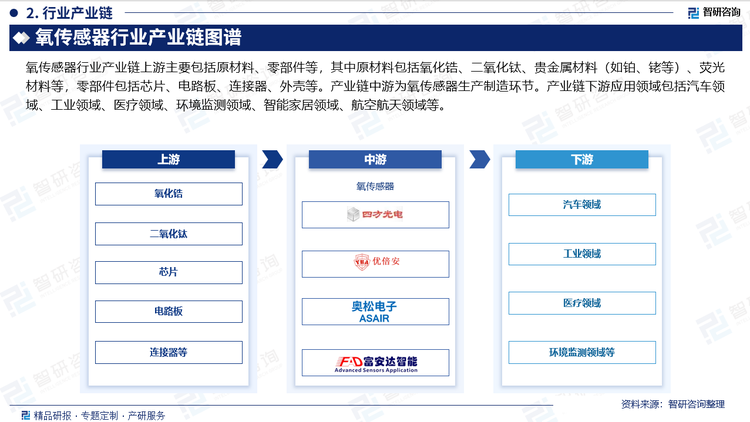Click the 芯片 box
Image resolution: width=750 pixels, height=422 pixels.
[x=169, y=272]
